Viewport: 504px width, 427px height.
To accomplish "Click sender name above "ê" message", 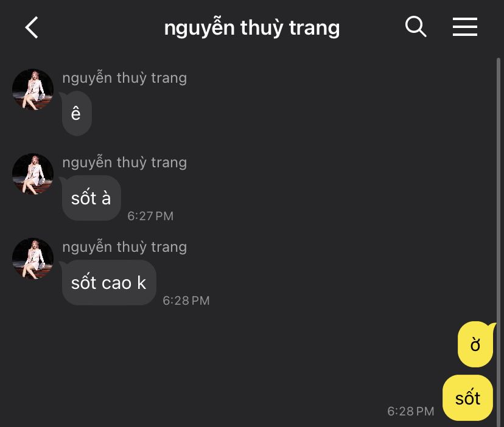I will click(x=124, y=78).
